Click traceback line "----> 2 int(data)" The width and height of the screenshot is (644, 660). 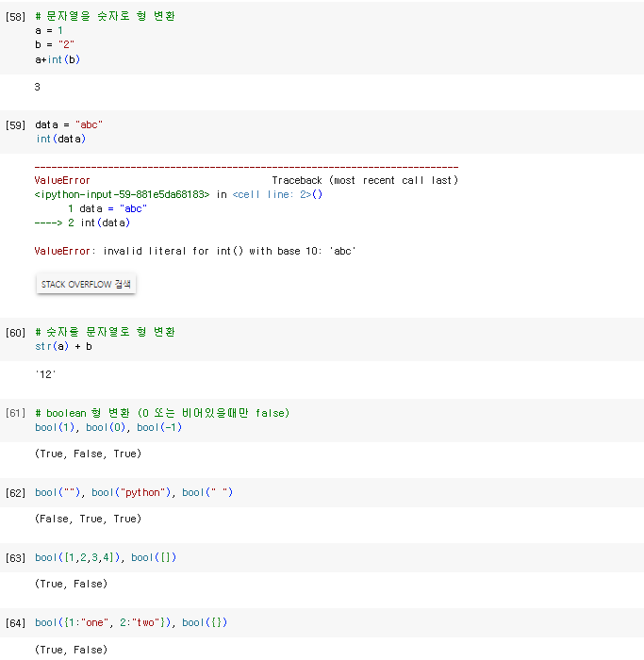click(x=82, y=223)
